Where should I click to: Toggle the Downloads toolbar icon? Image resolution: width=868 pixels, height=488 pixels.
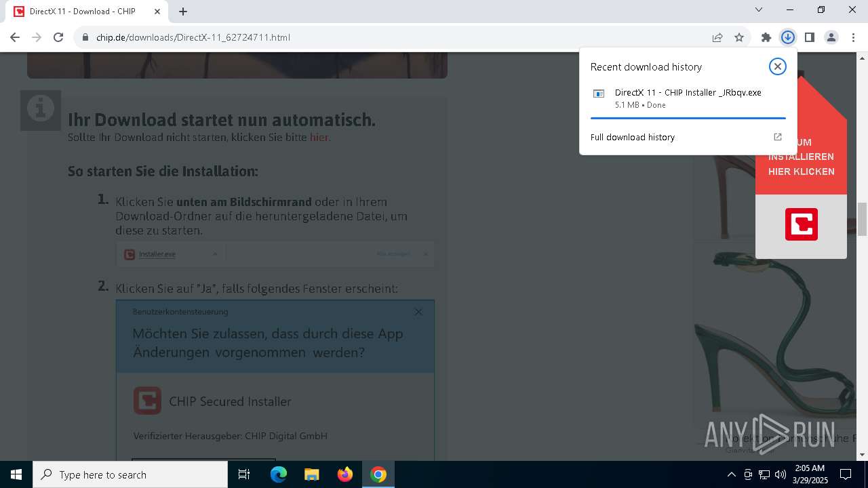coord(788,37)
